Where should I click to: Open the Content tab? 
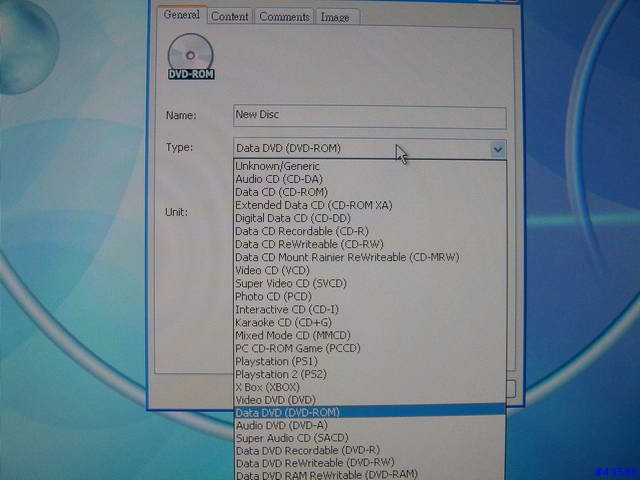coord(229,17)
